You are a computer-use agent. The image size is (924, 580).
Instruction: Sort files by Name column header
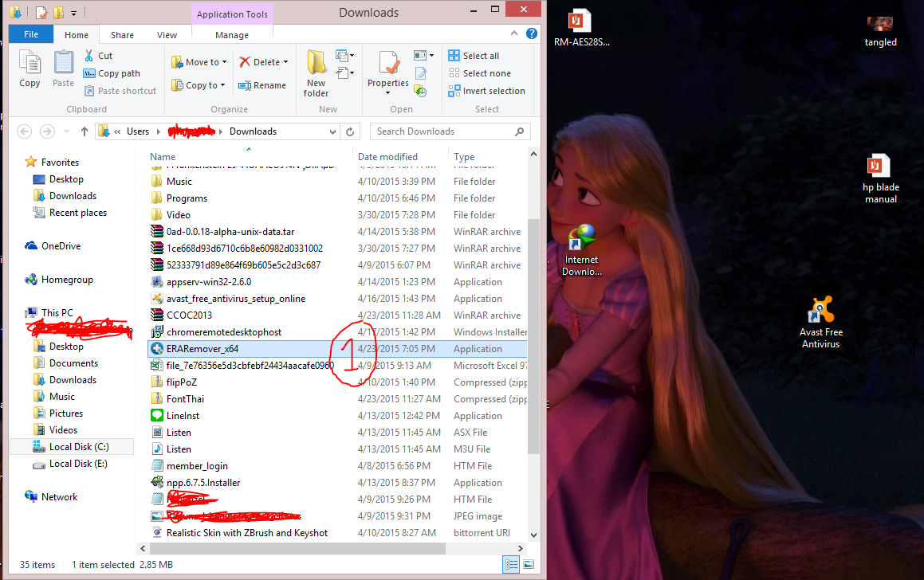[163, 157]
